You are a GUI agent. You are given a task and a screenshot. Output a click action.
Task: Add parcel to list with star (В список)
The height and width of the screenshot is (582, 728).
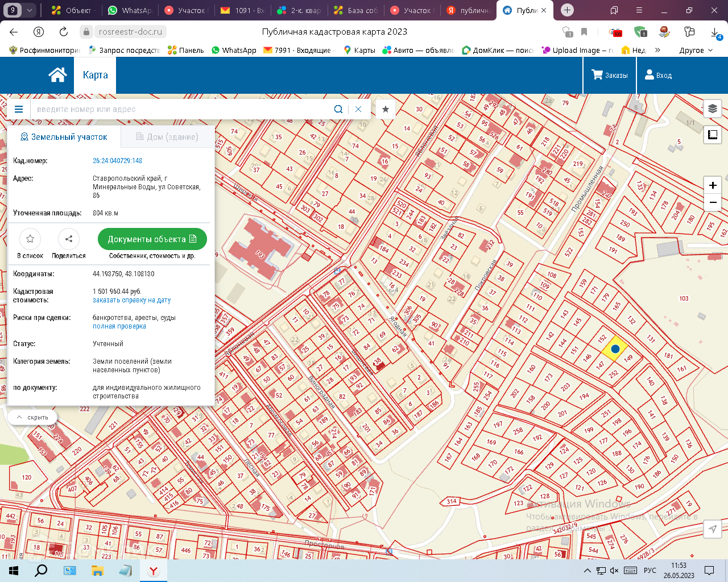[30, 239]
